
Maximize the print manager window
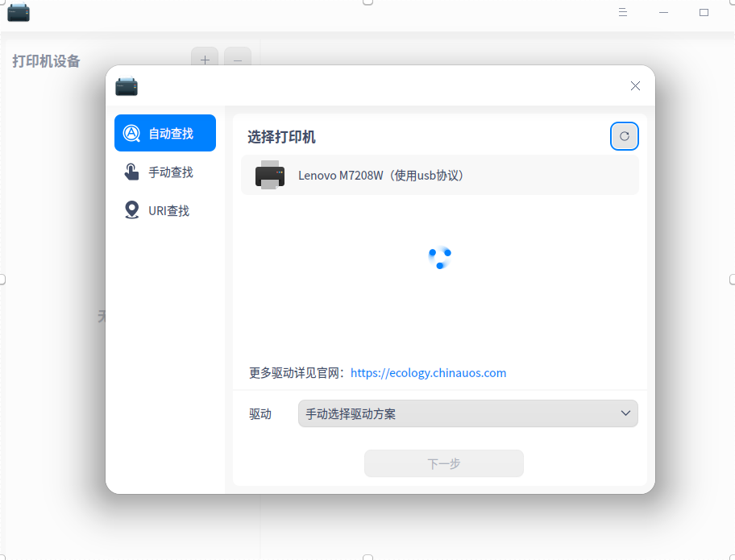(x=704, y=12)
